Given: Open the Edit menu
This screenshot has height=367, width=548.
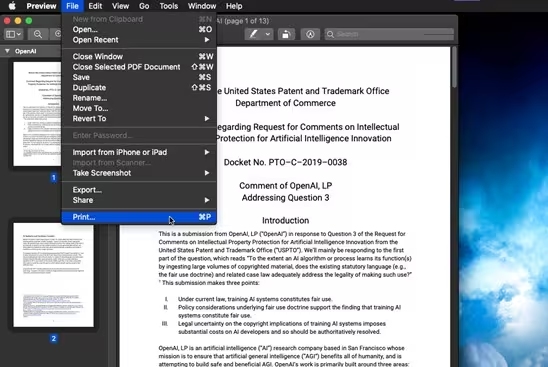Looking at the screenshot, I should (95, 6).
